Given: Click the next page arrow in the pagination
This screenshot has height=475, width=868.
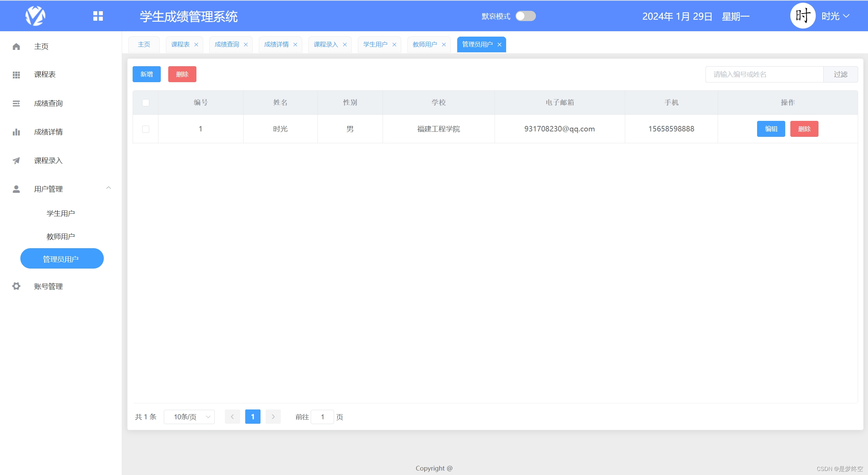Looking at the screenshot, I should coord(273,417).
